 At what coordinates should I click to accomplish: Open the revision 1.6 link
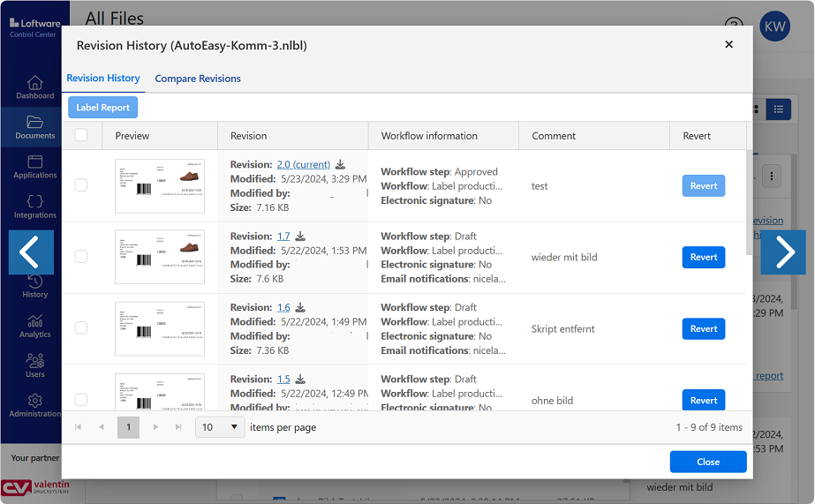[x=283, y=308]
